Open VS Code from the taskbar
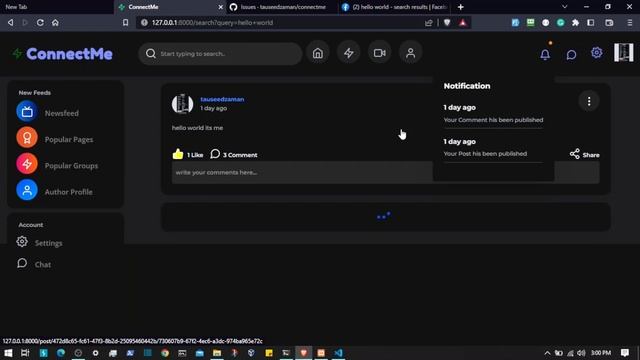 (338, 353)
